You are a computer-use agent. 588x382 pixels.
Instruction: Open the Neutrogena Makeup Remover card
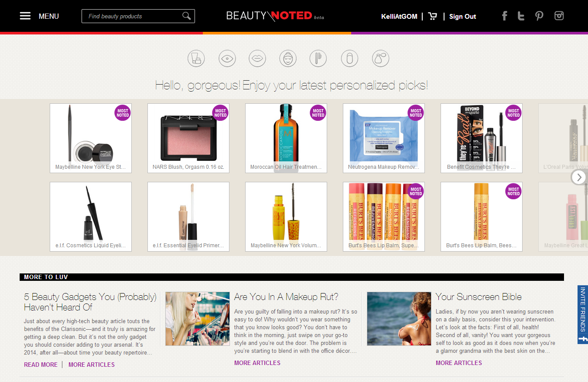(x=384, y=138)
